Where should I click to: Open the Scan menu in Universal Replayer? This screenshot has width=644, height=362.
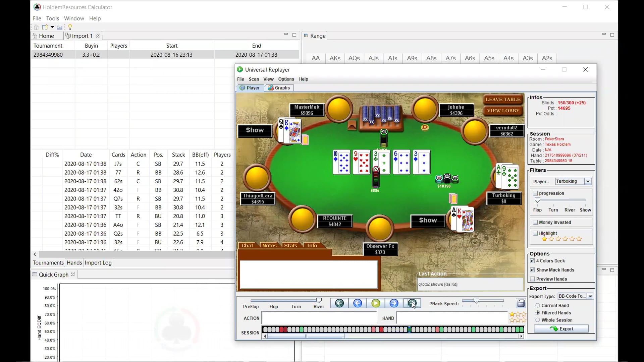coord(254,79)
